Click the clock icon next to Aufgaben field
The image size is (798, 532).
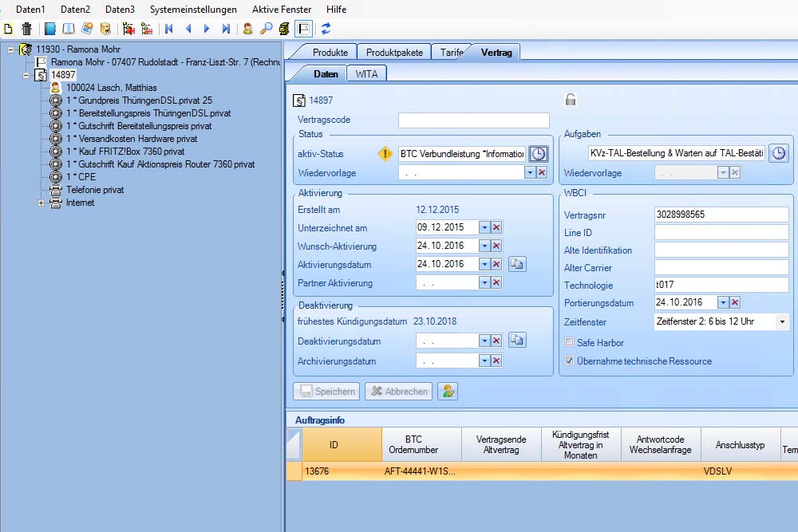coord(778,153)
